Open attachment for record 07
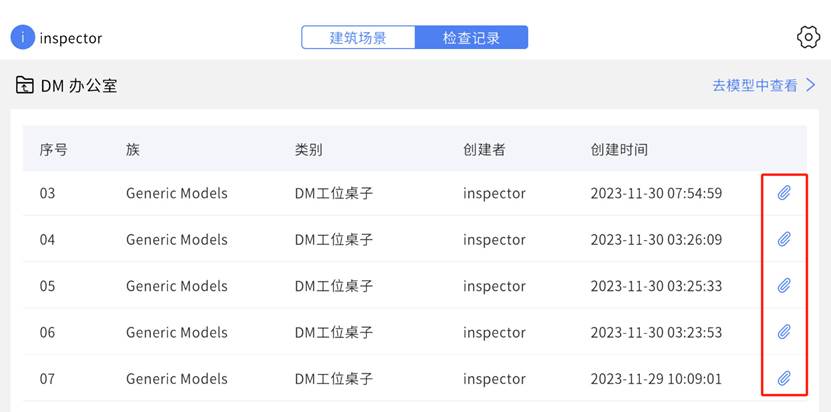The width and height of the screenshot is (831, 412). tap(784, 379)
